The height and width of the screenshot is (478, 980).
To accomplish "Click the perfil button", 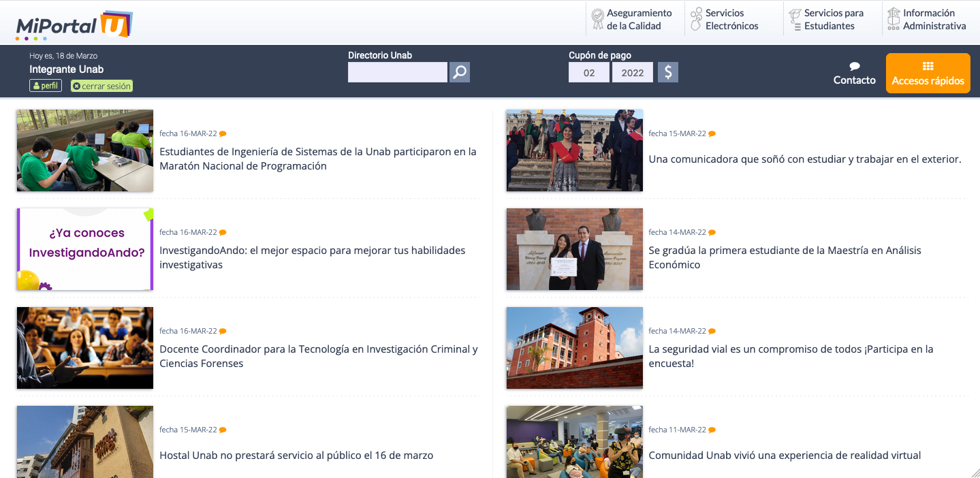I will click(x=46, y=86).
